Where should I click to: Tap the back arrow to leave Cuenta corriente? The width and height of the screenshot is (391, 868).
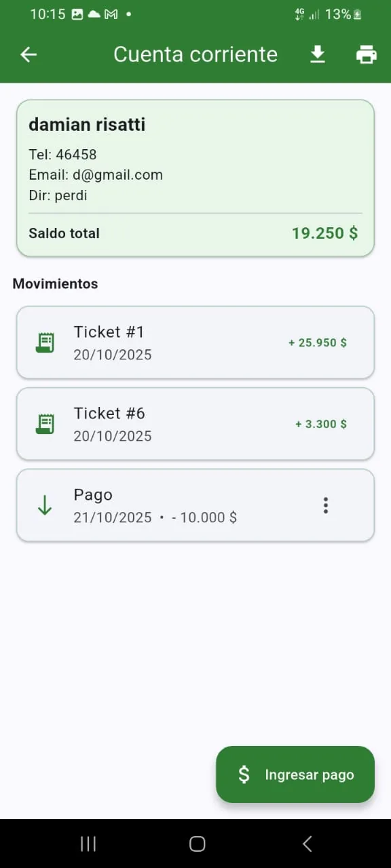(x=28, y=54)
